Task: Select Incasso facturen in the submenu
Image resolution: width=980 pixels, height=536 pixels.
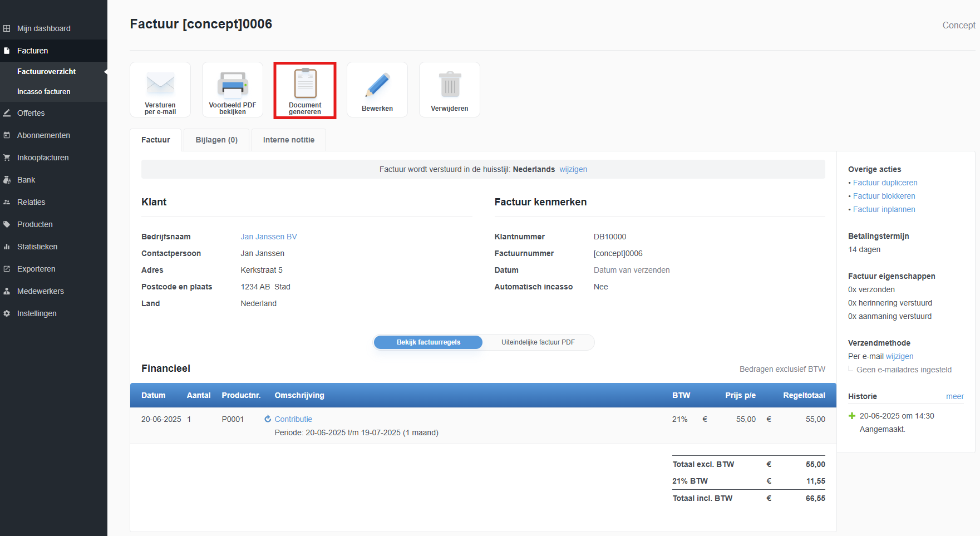Action: pyautogui.click(x=43, y=92)
